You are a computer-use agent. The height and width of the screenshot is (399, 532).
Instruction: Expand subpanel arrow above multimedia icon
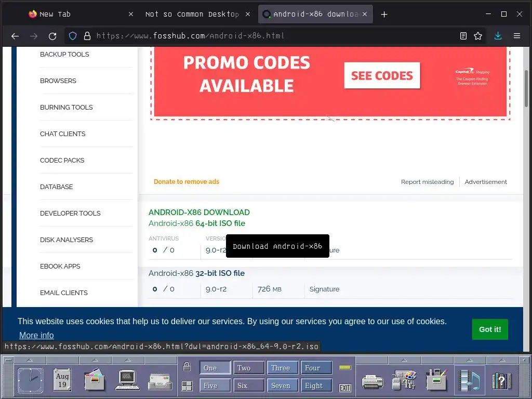pyautogui.click(x=469, y=360)
